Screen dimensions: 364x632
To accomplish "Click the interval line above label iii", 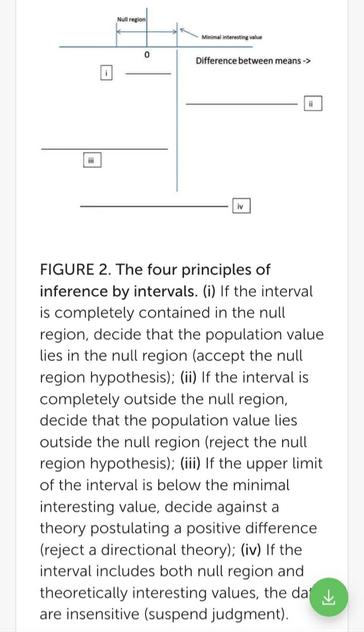I will [104, 149].
